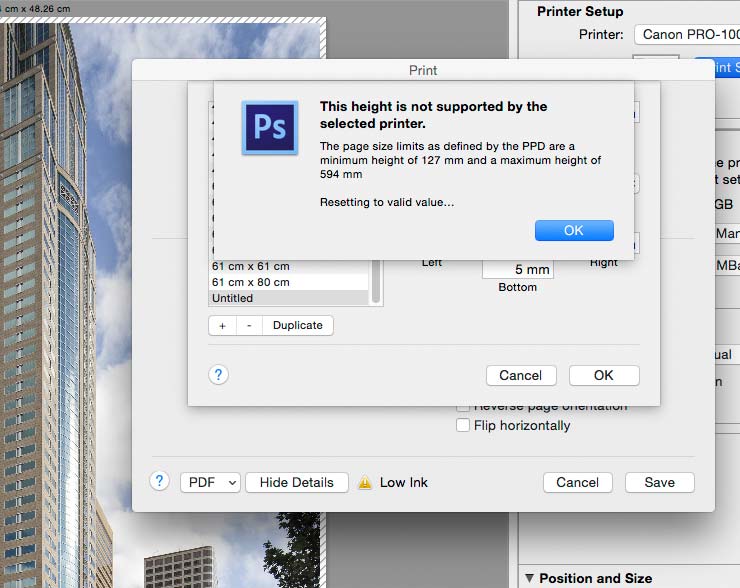Click the Low Ink warning icon
The image size is (740, 588).
click(x=365, y=483)
